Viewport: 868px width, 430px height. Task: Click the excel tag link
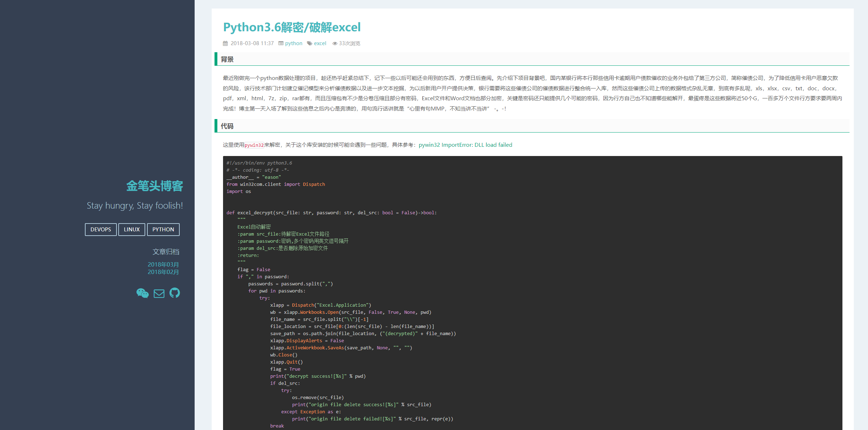click(x=320, y=43)
